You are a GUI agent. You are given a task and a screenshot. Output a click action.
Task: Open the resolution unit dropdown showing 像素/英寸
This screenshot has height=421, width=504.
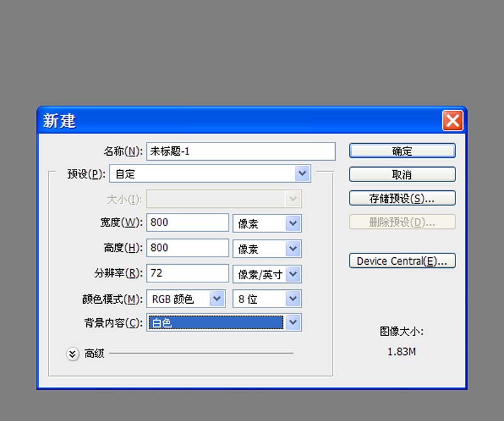coord(292,274)
